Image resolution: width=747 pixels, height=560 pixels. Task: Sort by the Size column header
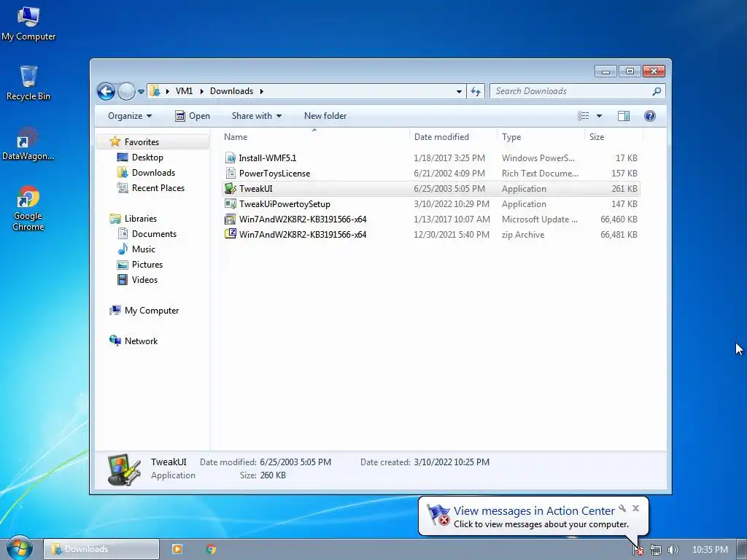tap(614, 136)
